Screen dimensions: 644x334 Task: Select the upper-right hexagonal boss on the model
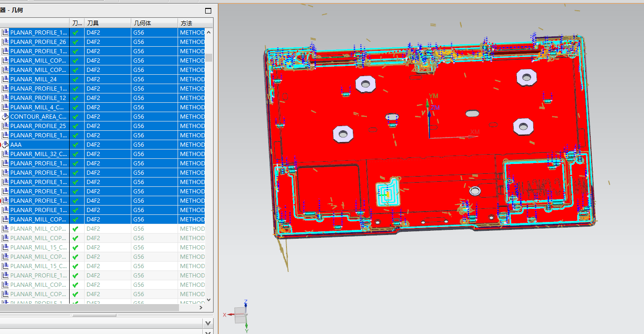526,77
